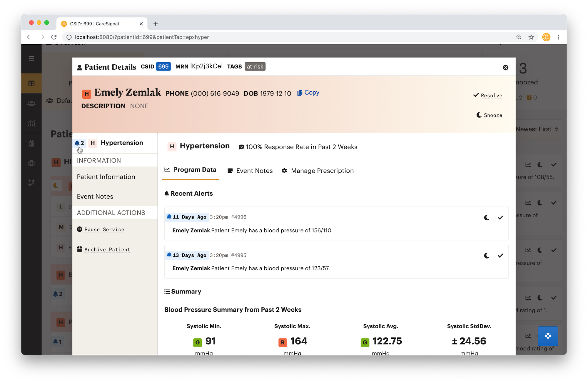Click the Resolve link

pyautogui.click(x=488, y=95)
